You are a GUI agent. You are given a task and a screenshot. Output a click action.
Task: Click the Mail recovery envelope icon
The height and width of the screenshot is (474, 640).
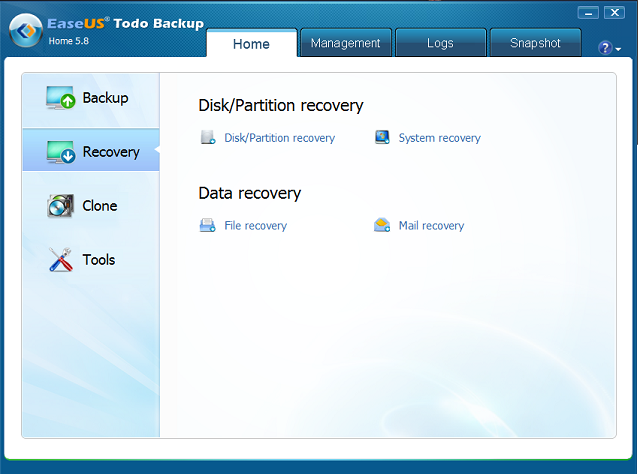point(382,226)
